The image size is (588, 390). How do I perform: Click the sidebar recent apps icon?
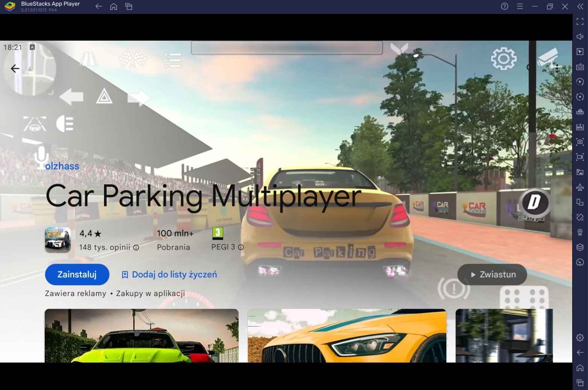(580, 382)
